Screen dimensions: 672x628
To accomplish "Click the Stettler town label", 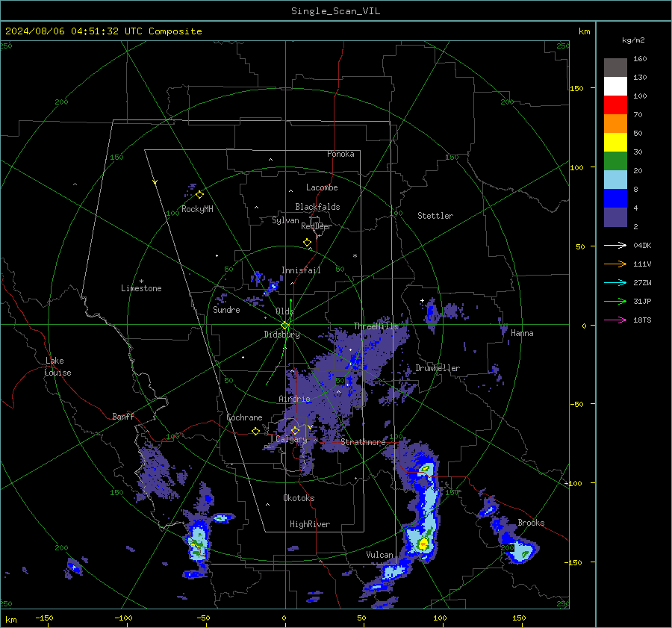I will pos(435,216).
